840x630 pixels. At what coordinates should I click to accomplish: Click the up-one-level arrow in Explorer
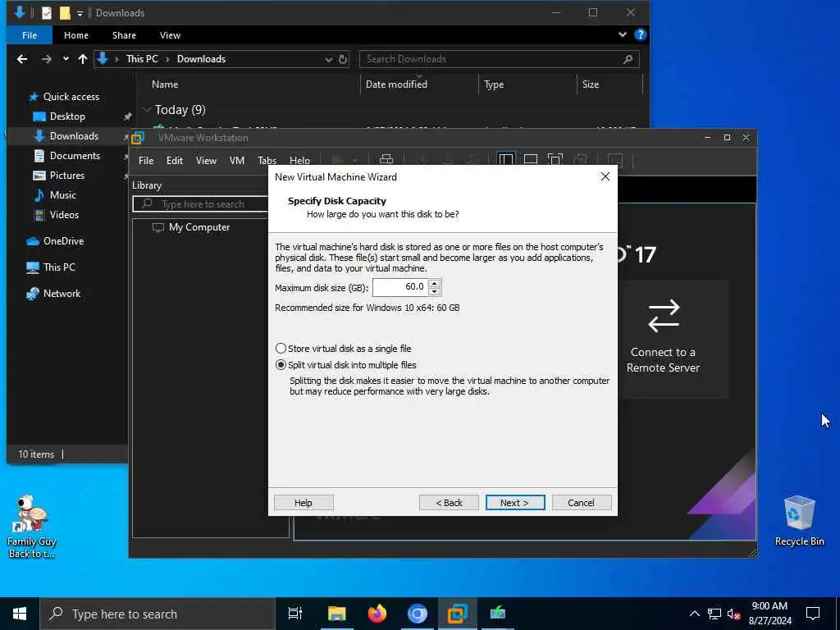coord(83,59)
